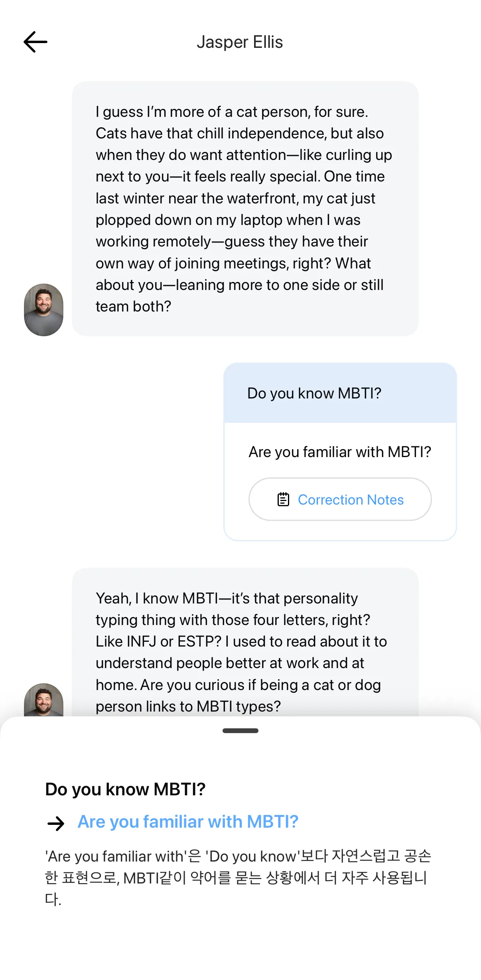This screenshot has height=980, width=481.
Task: Tap 'team both?' at end of cat message
Action: [x=133, y=306]
